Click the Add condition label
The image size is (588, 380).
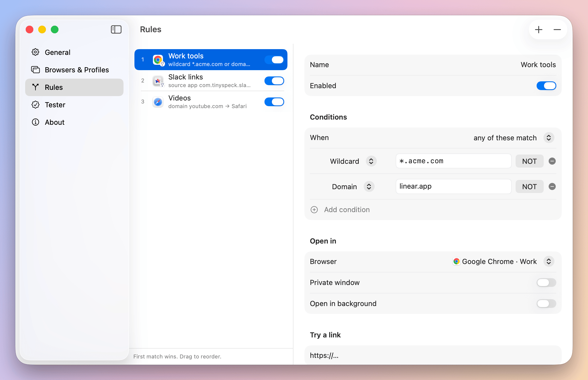(x=347, y=210)
